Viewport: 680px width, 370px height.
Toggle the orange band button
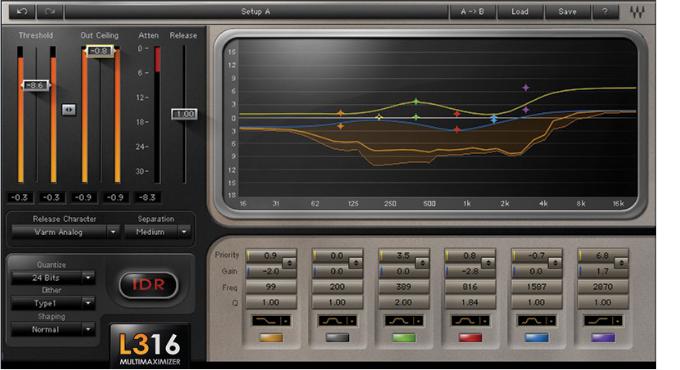point(271,337)
